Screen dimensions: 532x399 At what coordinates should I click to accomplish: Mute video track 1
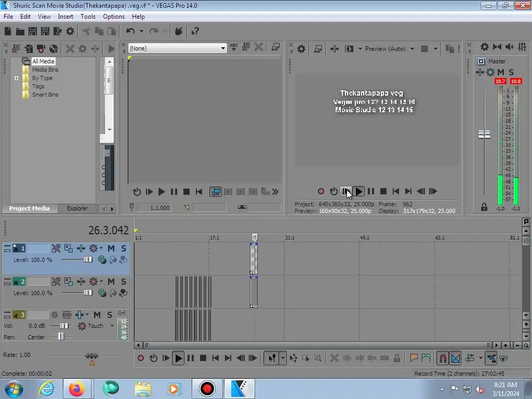coord(111,248)
